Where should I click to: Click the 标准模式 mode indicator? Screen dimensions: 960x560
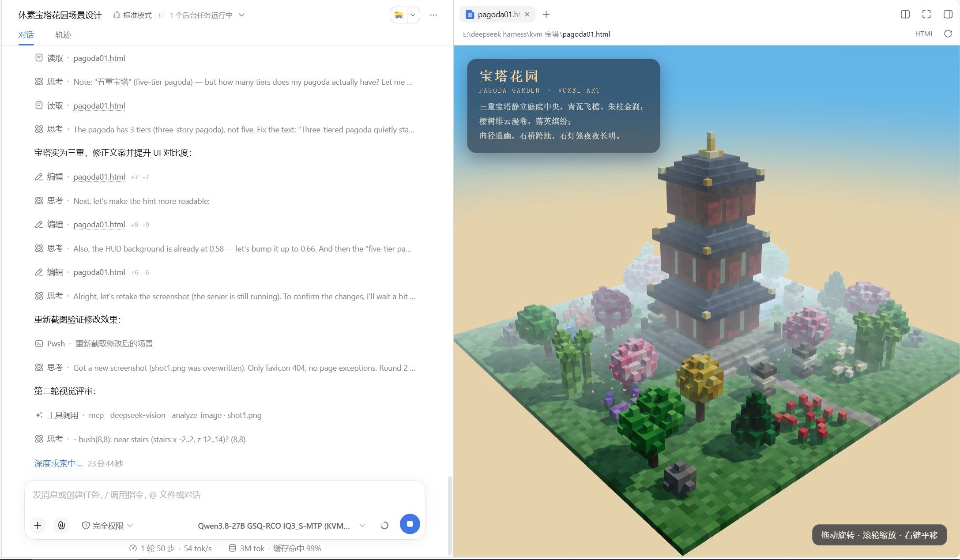point(132,15)
